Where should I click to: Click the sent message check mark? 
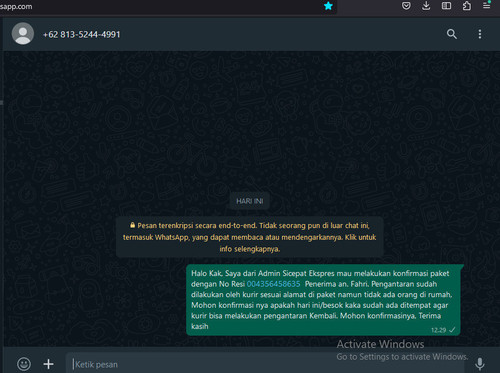click(x=452, y=330)
